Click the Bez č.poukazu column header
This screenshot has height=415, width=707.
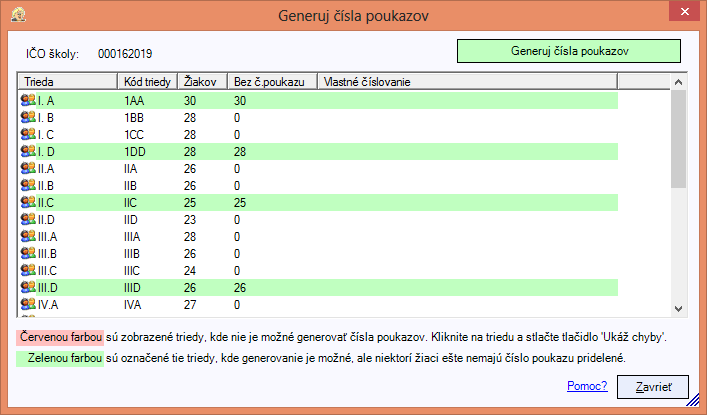pos(273,82)
